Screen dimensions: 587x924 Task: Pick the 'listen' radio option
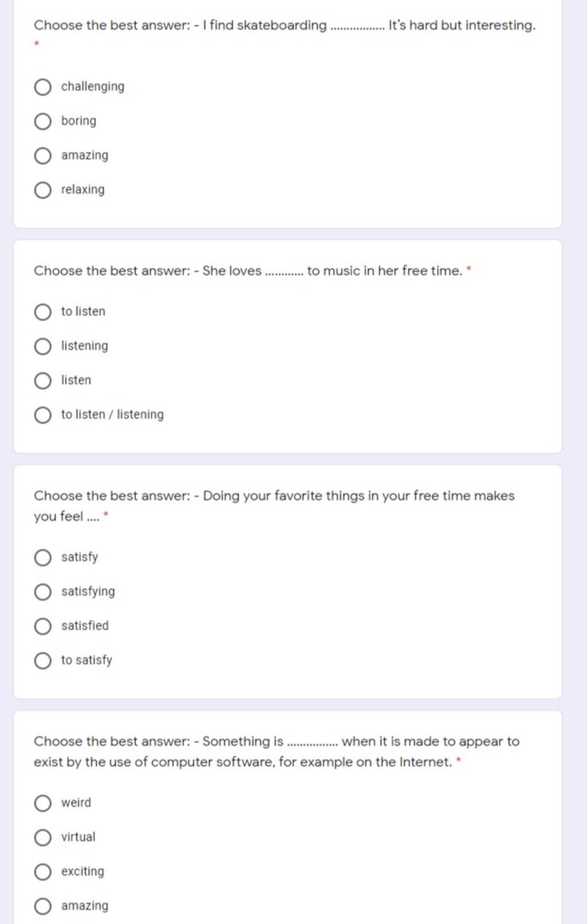(43, 381)
